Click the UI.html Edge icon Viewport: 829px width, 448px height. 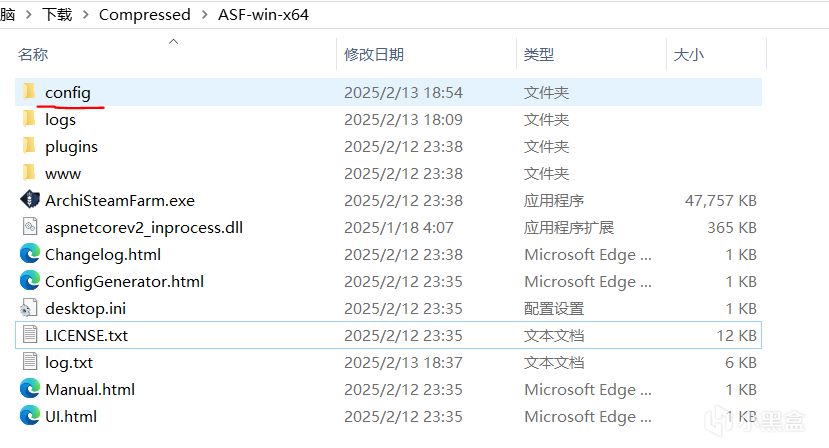pos(29,416)
